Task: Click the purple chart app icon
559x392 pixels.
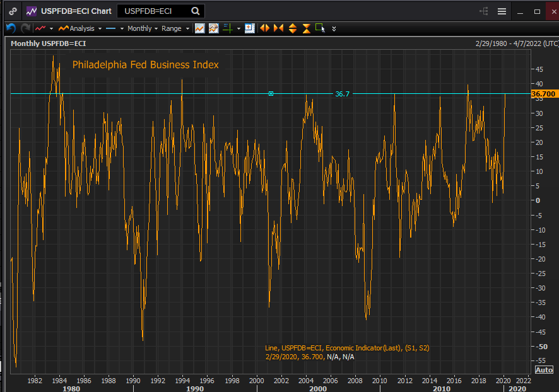Action: pos(32,11)
